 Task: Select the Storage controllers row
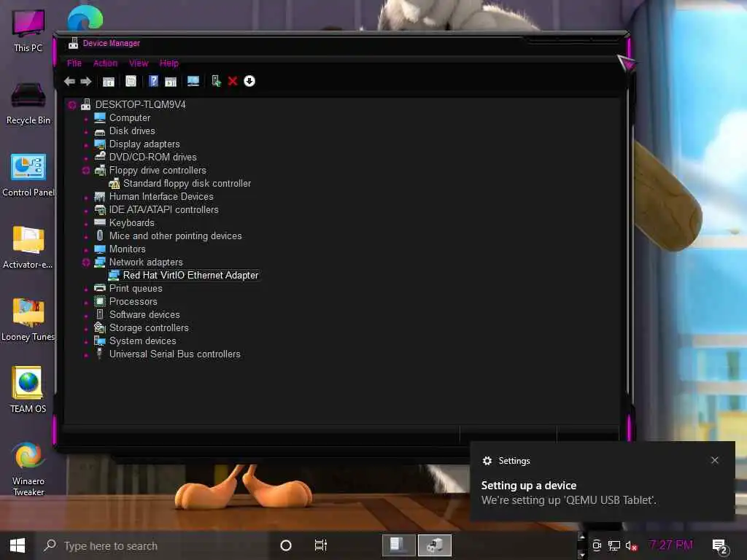click(149, 327)
